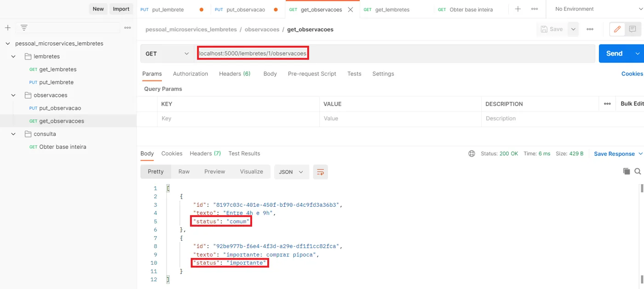Image resolution: width=644 pixels, height=289 pixels.
Task: Open the GET method dropdown
Action: tap(167, 54)
